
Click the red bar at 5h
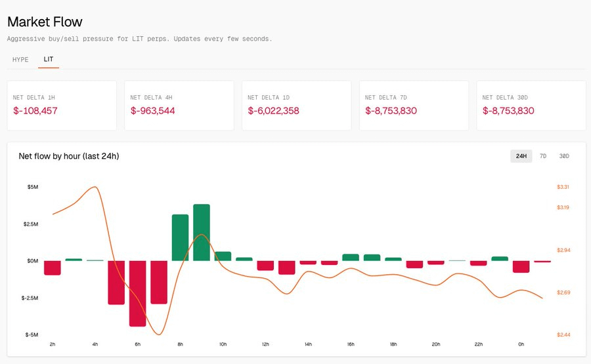[x=116, y=282]
